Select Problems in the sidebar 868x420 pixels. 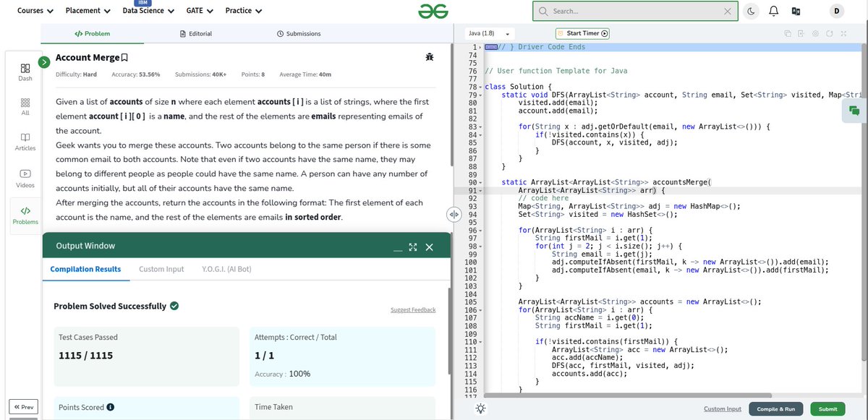pos(25,215)
